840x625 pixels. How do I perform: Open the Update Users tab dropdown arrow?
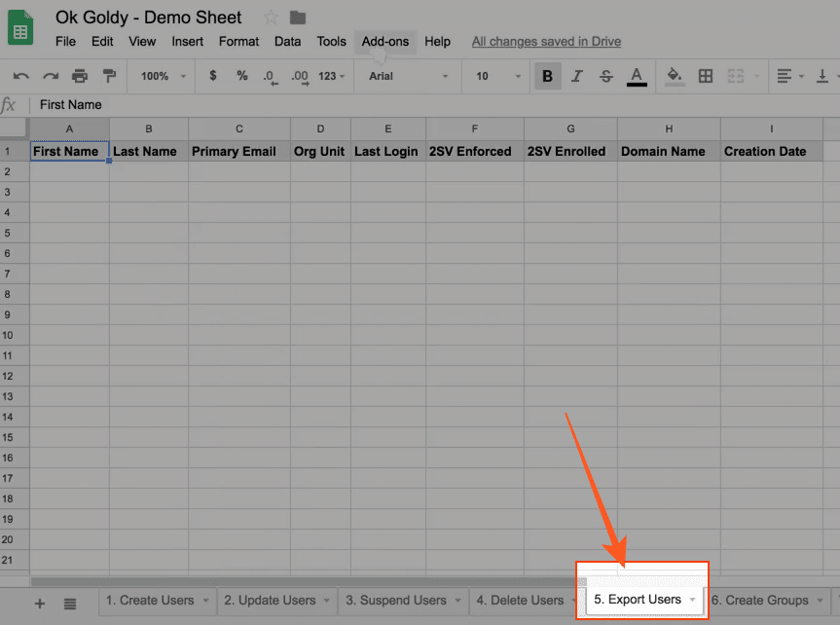pyautogui.click(x=326, y=601)
